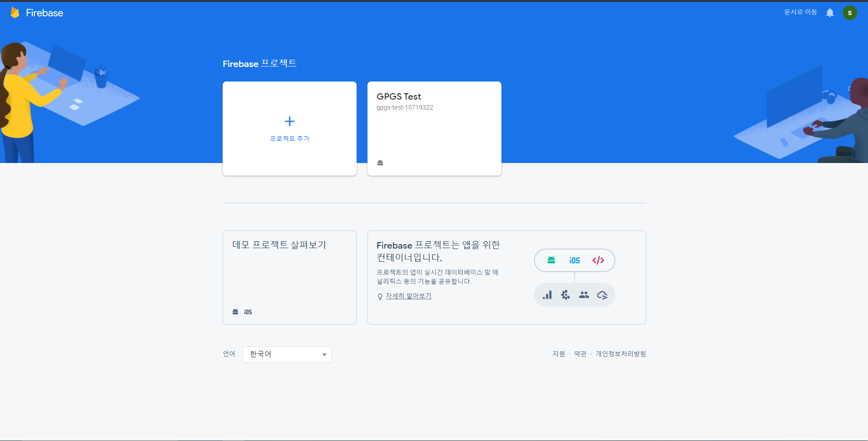Click blue iOS icon in container diagram
Screen dimensions: 868x441
[x=575, y=260]
